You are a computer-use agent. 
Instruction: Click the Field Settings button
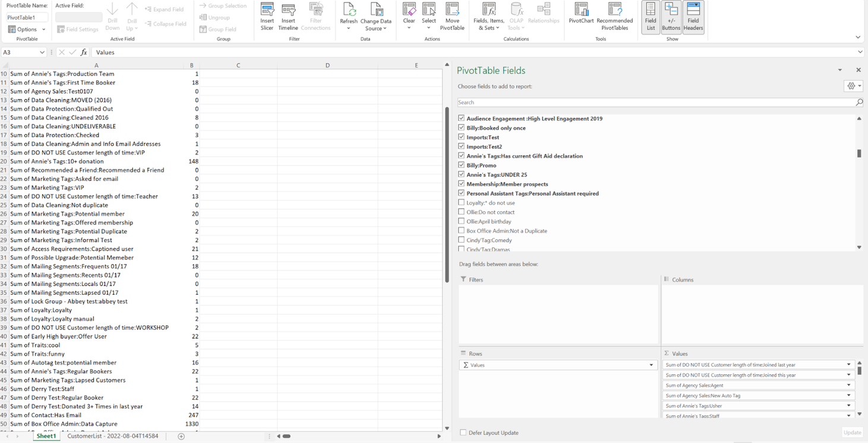(x=78, y=29)
